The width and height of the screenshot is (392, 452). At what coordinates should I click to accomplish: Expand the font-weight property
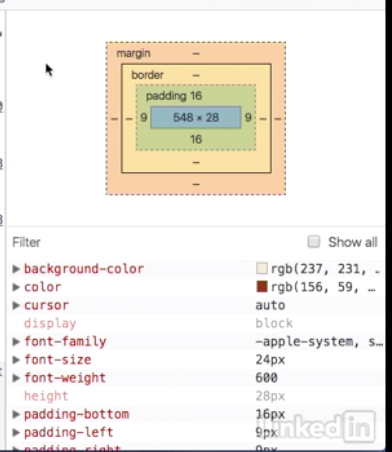[16, 378]
